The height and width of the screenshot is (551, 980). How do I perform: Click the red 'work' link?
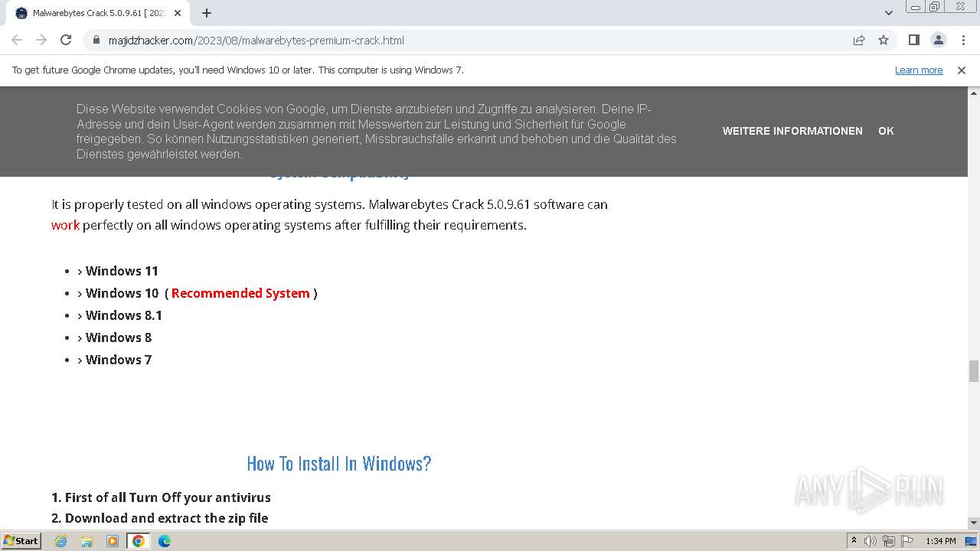tap(65, 225)
